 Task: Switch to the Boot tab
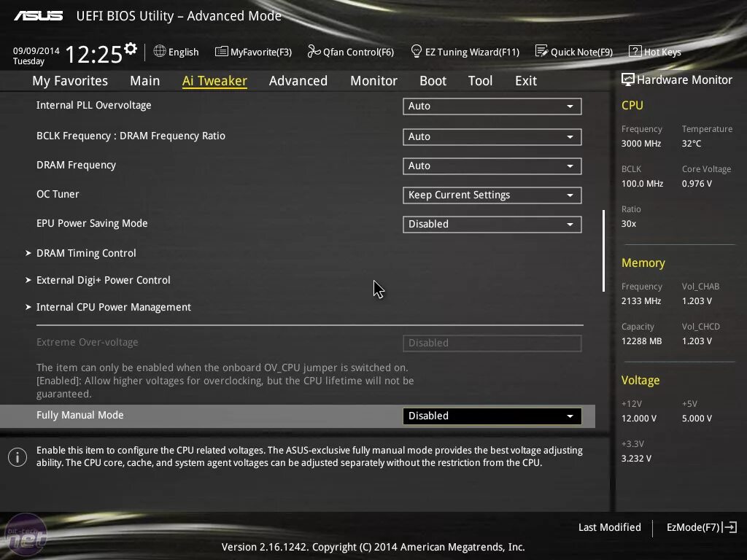[433, 81]
